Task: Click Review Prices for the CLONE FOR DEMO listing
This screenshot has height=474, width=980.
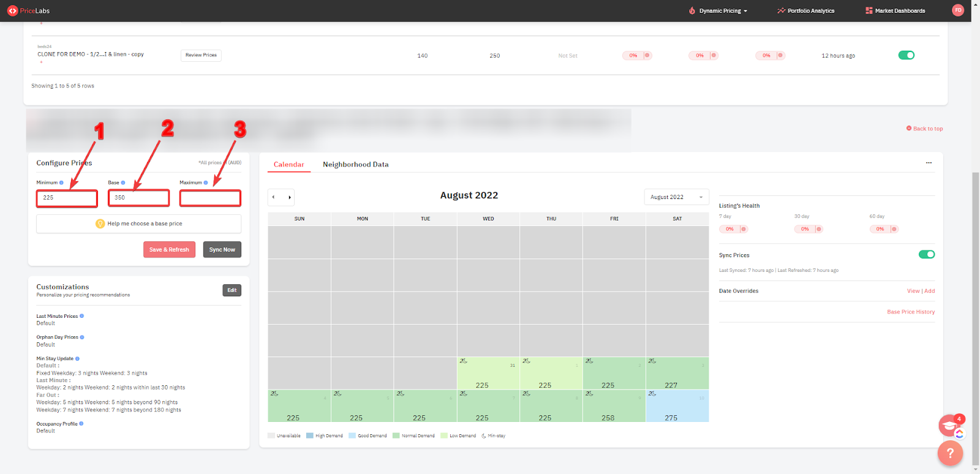Action: [x=201, y=55]
